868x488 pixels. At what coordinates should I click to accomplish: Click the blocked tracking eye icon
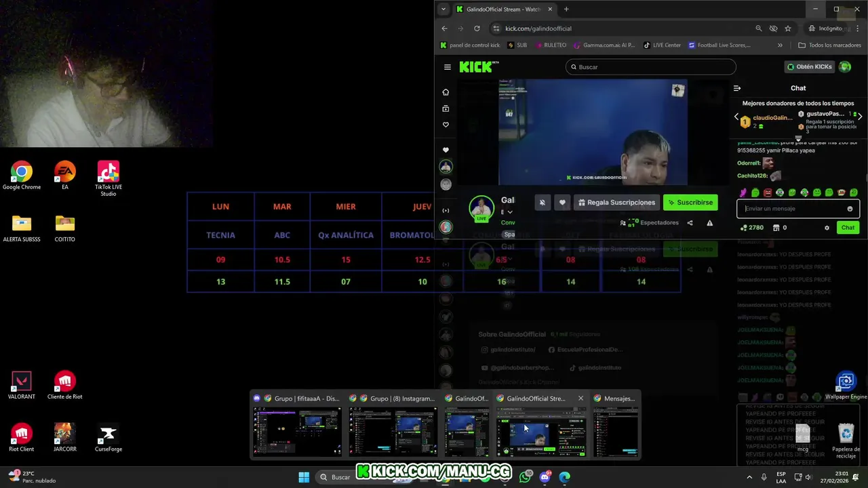point(774,28)
